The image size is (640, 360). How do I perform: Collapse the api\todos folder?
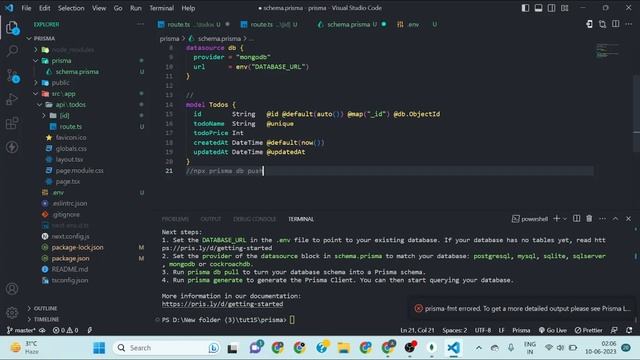pos(40,104)
